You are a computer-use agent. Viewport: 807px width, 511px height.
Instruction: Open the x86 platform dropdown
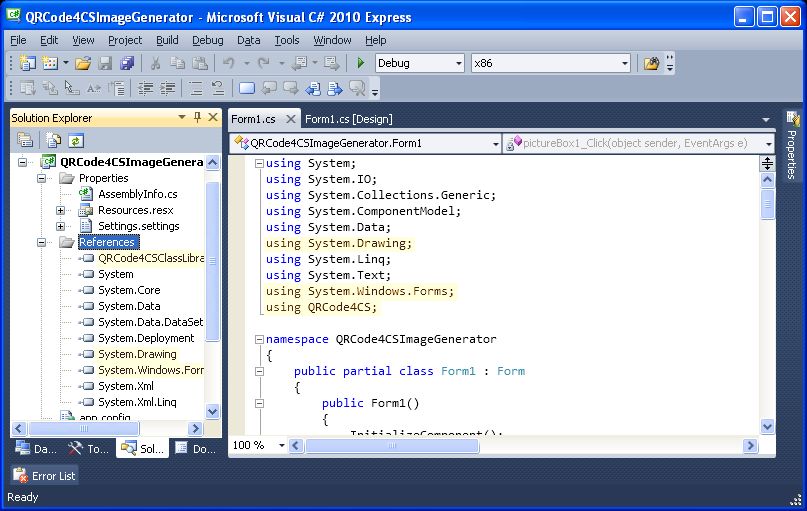[x=624, y=63]
